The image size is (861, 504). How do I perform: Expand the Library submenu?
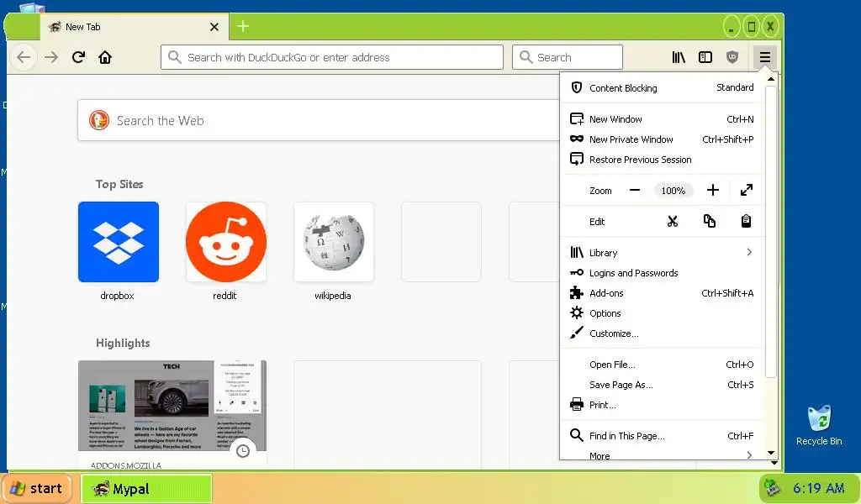(663, 252)
